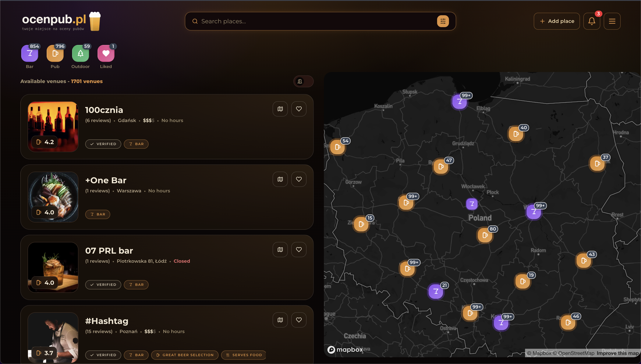Open the 99+ bar cluster west of Brest
Screen dimensions: 641x364
point(534,212)
